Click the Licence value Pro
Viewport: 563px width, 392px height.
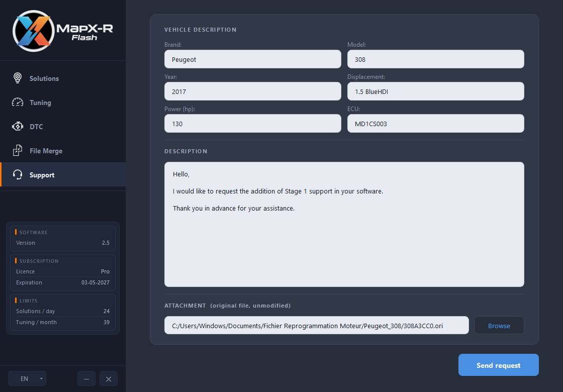105,271
